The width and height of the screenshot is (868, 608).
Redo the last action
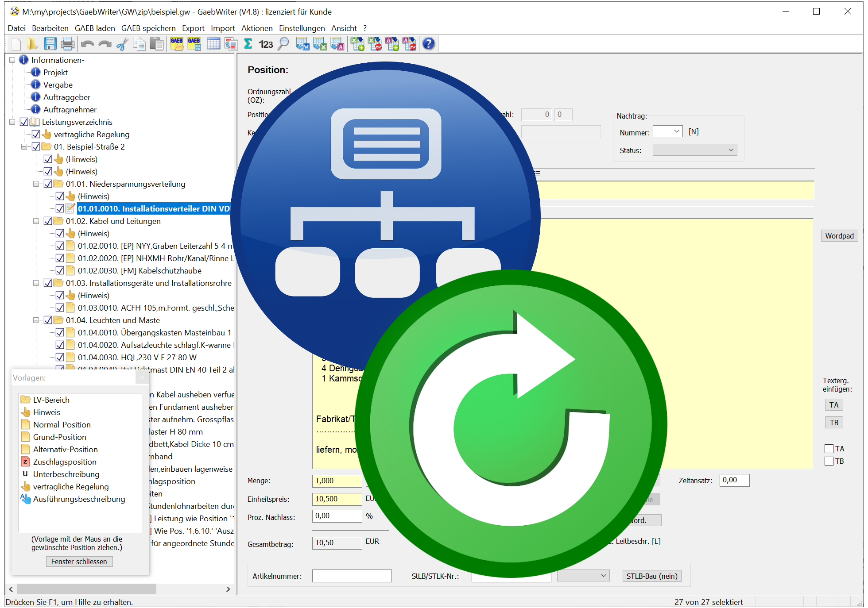click(105, 44)
